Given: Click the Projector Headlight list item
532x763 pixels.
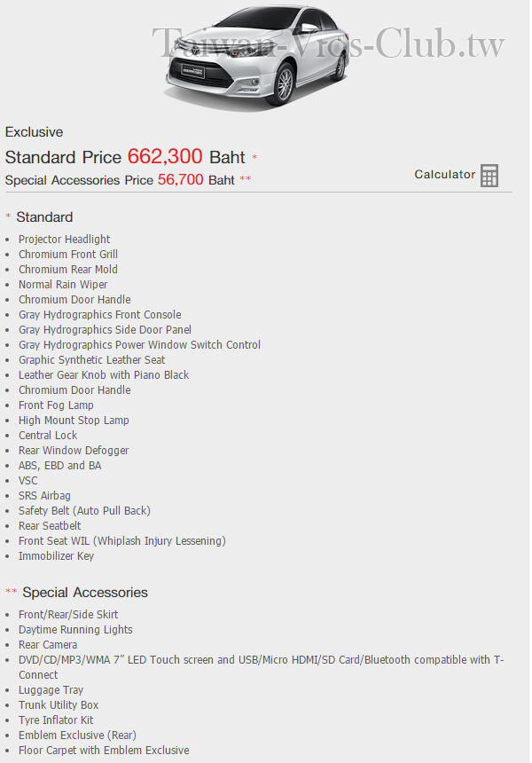Looking at the screenshot, I should tap(64, 239).
